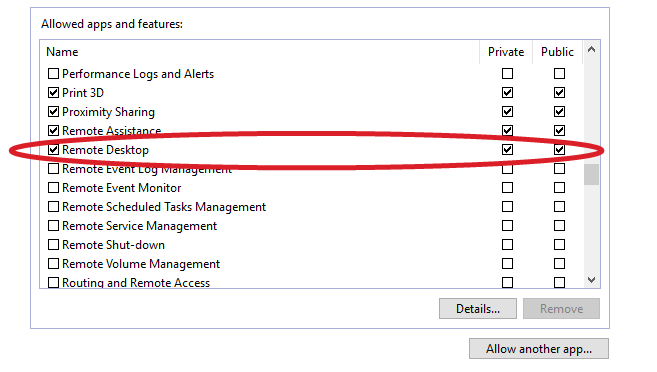Image resolution: width=657 pixels, height=372 pixels.
Task: Toggle Public checkbox for Remote Service Management
Action: 559,226
